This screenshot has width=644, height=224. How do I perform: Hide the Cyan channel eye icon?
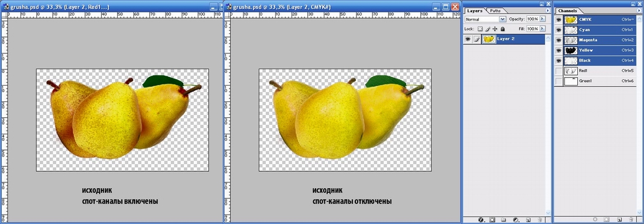click(x=558, y=30)
